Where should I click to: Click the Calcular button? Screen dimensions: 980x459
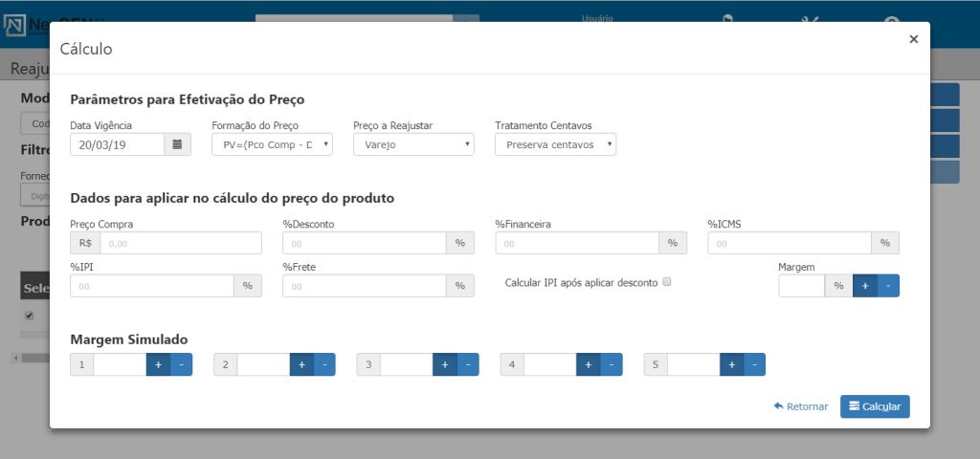click(875, 406)
